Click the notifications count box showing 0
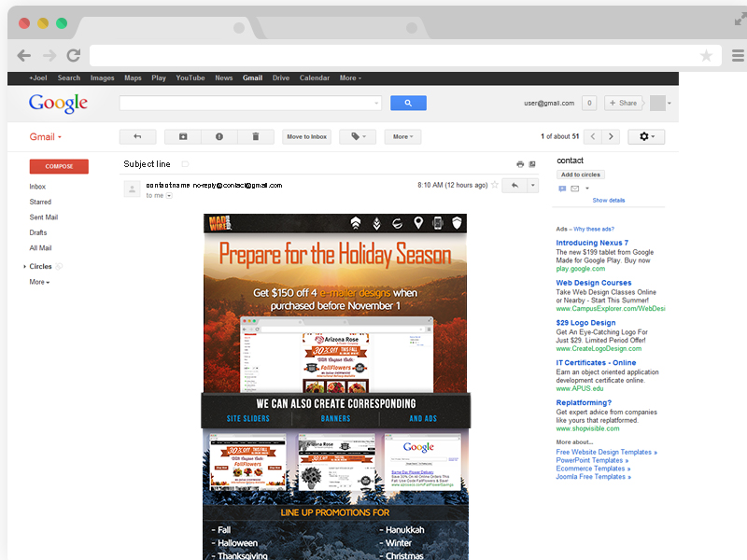 click(x=589, y=103)
